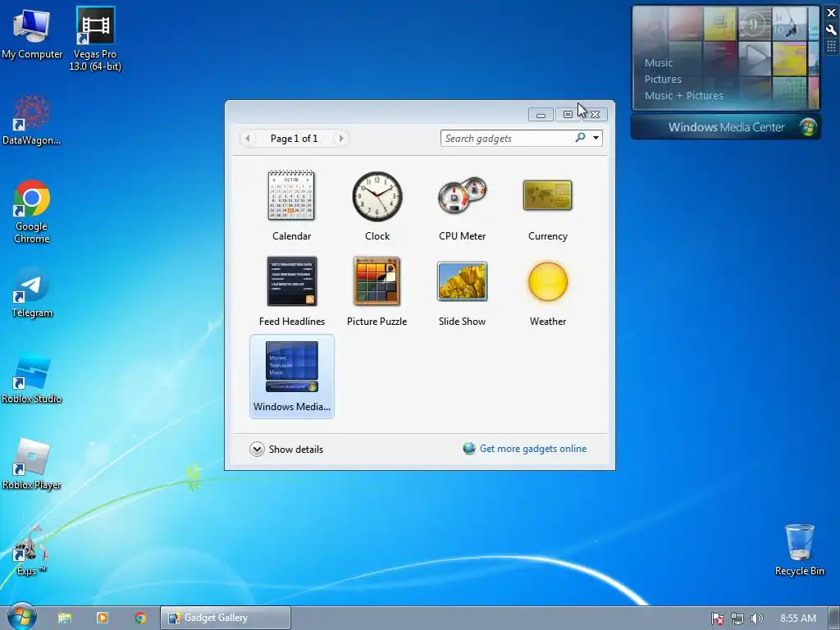Open network icon in system tray
The width and height of the screenshot is (840, 630).
pyautogui.click(x=737, y=619)
